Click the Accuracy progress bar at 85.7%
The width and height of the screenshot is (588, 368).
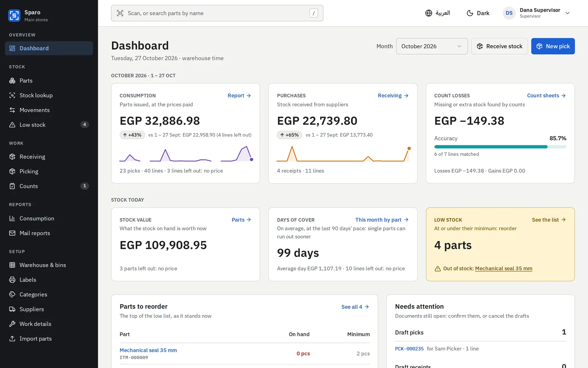coord(500,147)
